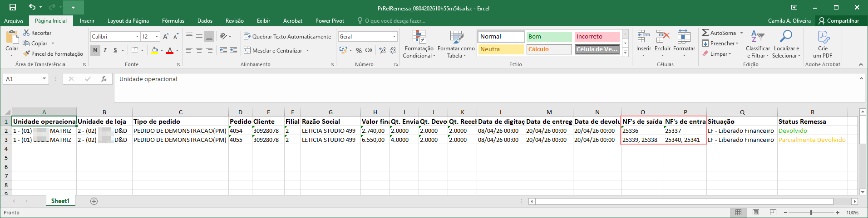
Task: Enable Quebrar Texto Automaticamente wrap text
Action: 287,36
